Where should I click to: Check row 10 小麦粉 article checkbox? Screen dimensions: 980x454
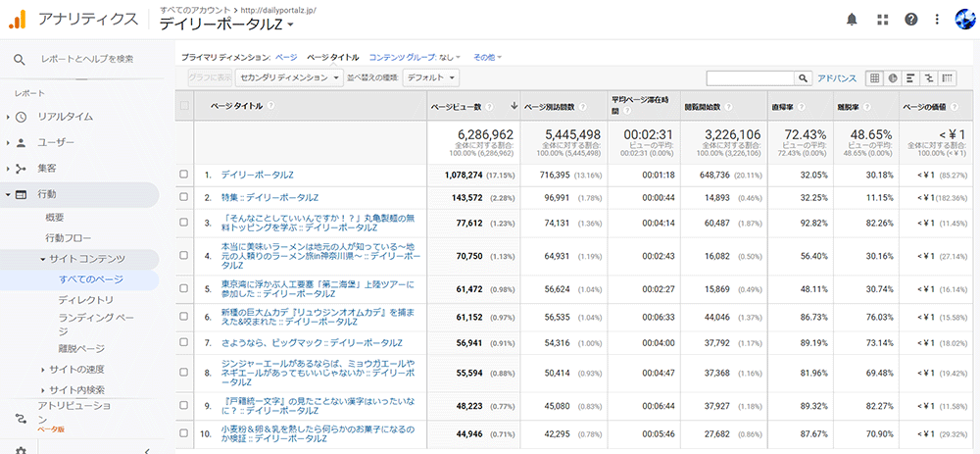[x=184, y=433]
